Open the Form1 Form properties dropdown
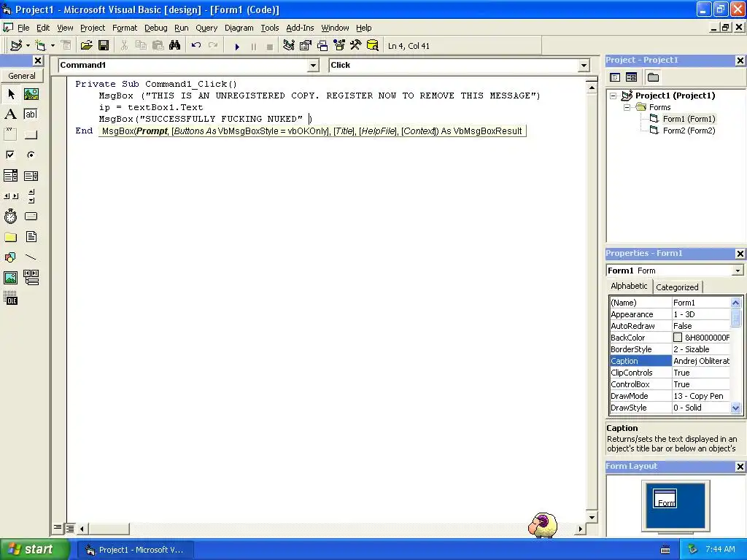This screenshot has height=560, width=747. (738, 271)
